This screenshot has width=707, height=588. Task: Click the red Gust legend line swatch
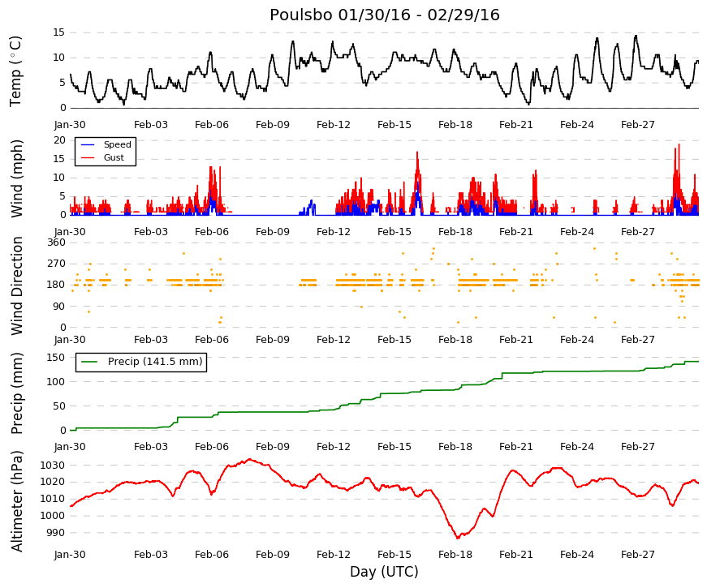pos(88,157)
